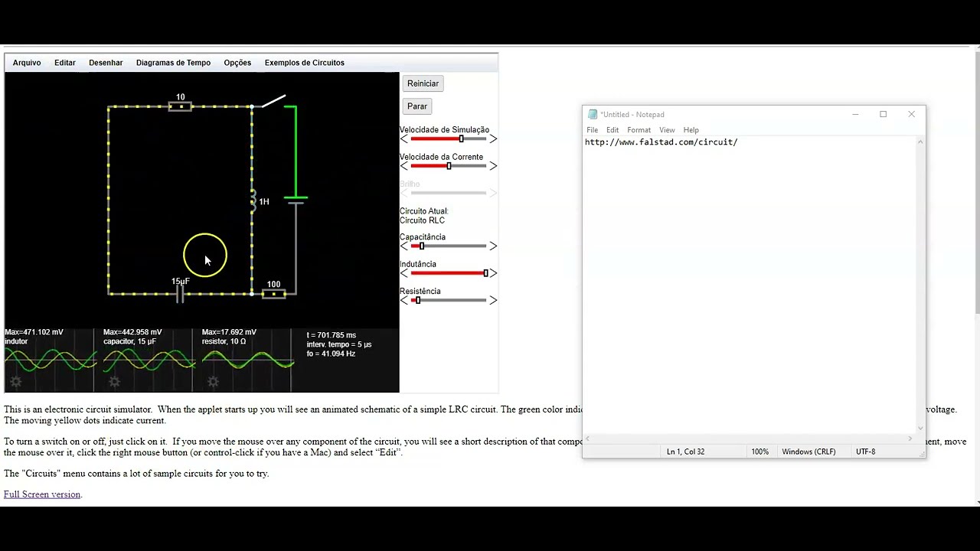The width and height of the screenshot is (980, 551).
Task: Click the 'fo = 41.094 Hz' readout
Action: point(331,354)
